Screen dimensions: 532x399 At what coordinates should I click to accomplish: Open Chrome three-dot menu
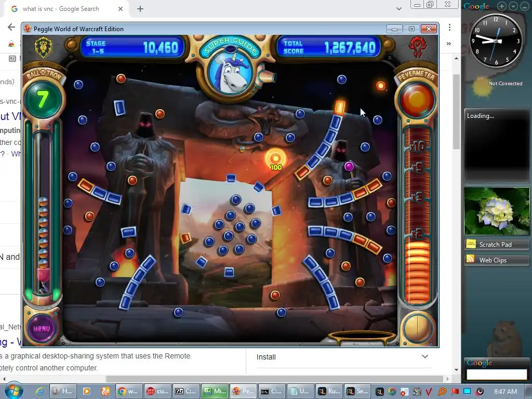click(449, 27)
